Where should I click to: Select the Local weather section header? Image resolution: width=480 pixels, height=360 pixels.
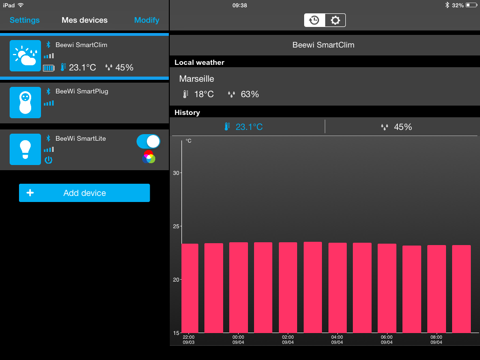coord(199,62)
